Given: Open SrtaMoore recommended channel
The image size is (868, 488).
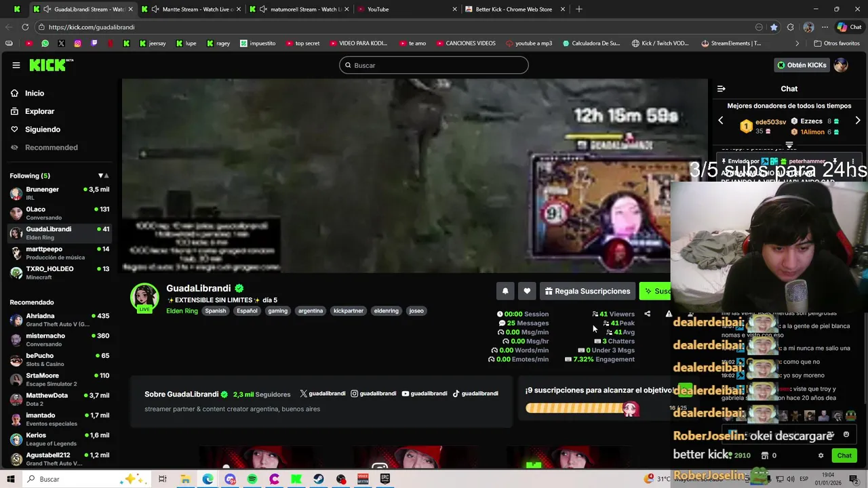Looking at the screenshot, I should [x=60, y=380].
